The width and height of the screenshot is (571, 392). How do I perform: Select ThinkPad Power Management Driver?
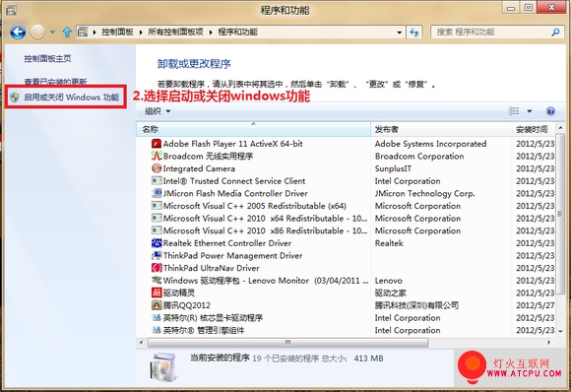tap(232, 255)
